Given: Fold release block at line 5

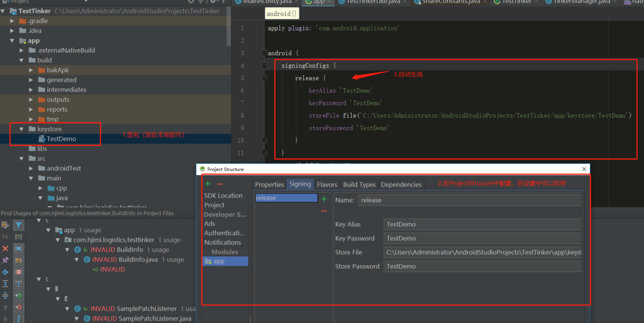Looking at the screenshot, I should point(264,78).
